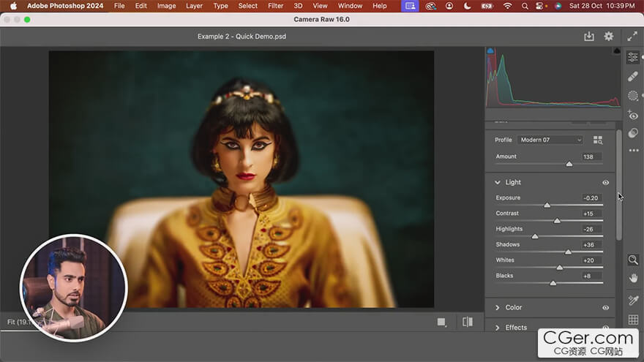Image resolution: width=644 pixels, height=362 pixels.
Task: Open macOS Control Center icon
Action: 539,6
